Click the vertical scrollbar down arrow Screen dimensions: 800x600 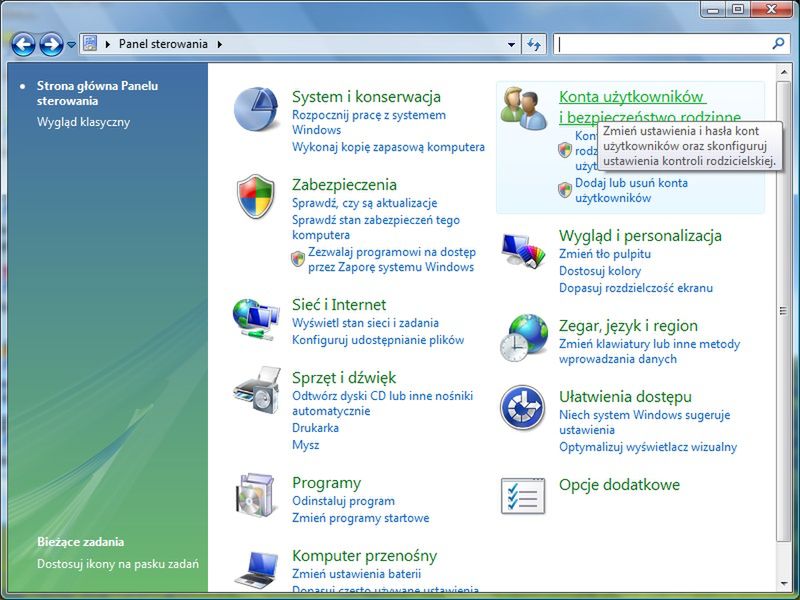click(784, 583)
